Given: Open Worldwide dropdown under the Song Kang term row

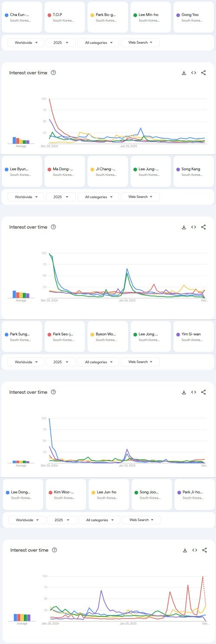Looking at the screenshot, I should (26, 197).
